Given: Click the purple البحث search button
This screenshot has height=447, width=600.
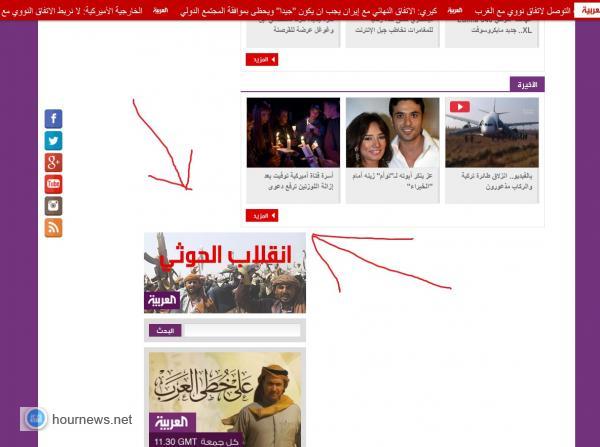Looking at the screenshot, I should point(165,330).
